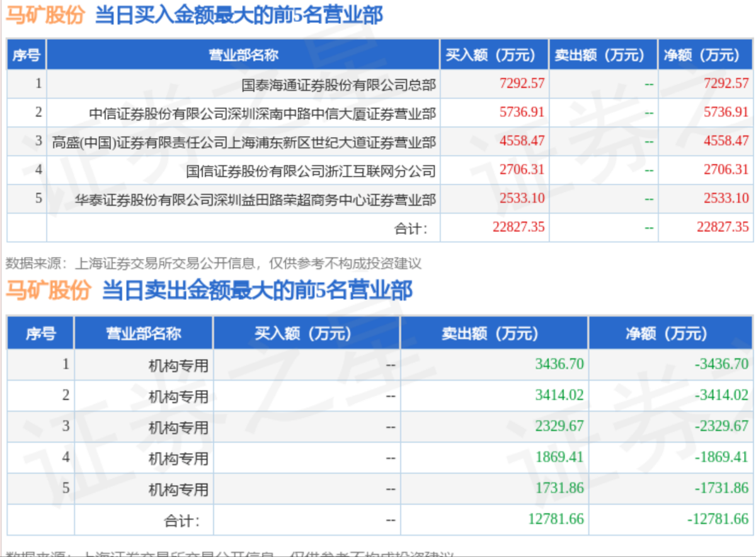Click sell amount 3436.70 cell
Image resolution: width=756 pixels, height=557 pixels.
click(559, 364)
